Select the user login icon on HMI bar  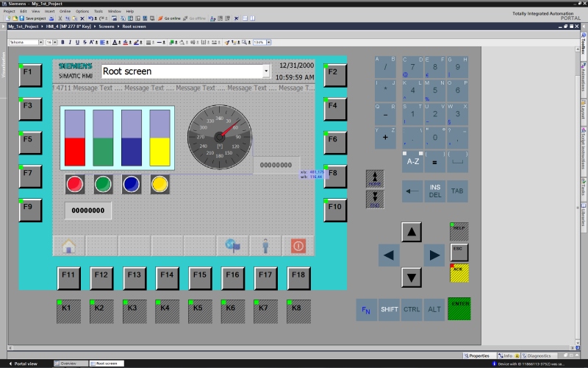[x=265, y=246]
